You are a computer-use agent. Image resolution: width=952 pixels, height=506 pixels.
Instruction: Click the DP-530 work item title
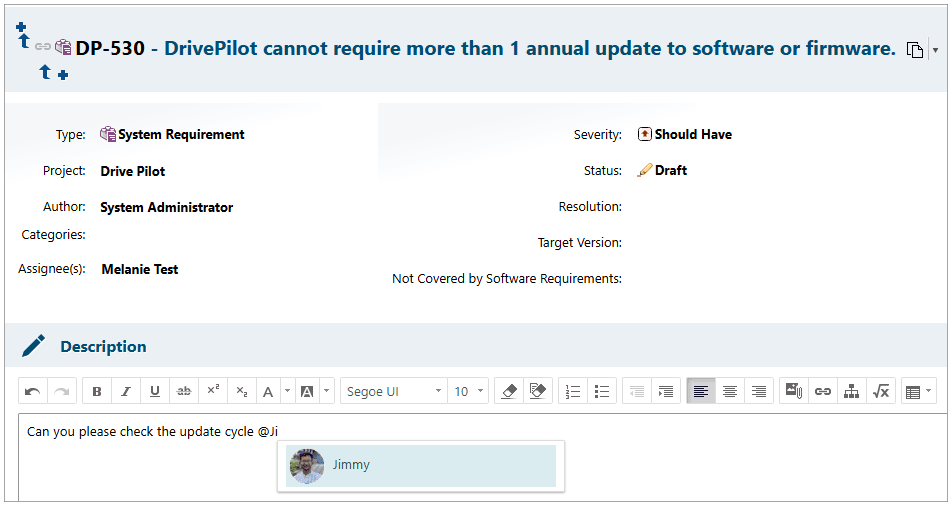(529, 48)
